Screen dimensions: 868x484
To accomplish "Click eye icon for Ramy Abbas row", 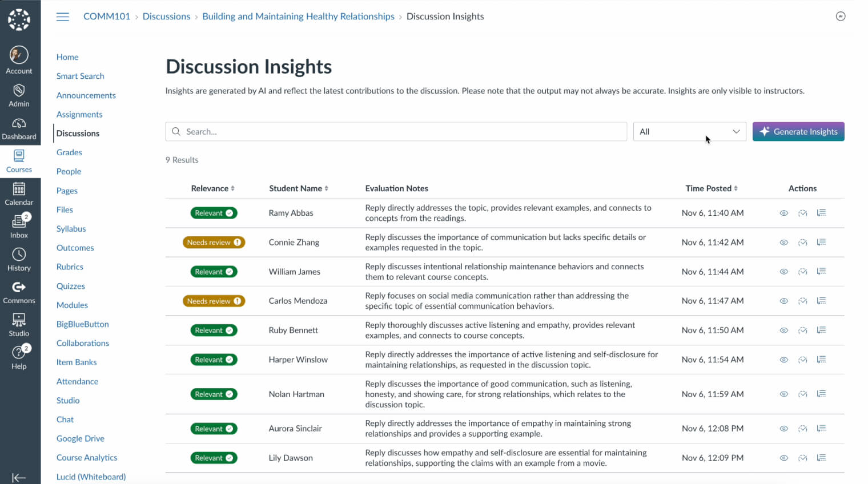I will click(783, 213).
